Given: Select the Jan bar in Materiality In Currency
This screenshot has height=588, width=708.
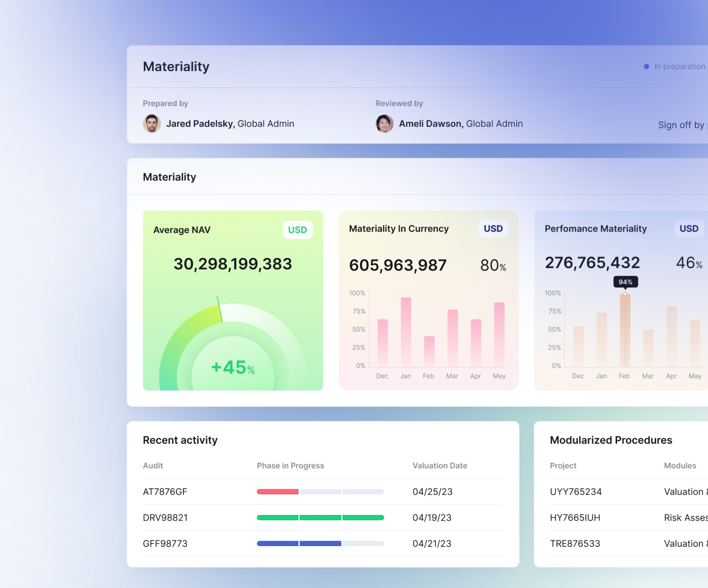Looking at the screenshot, I should click(406, 332).
